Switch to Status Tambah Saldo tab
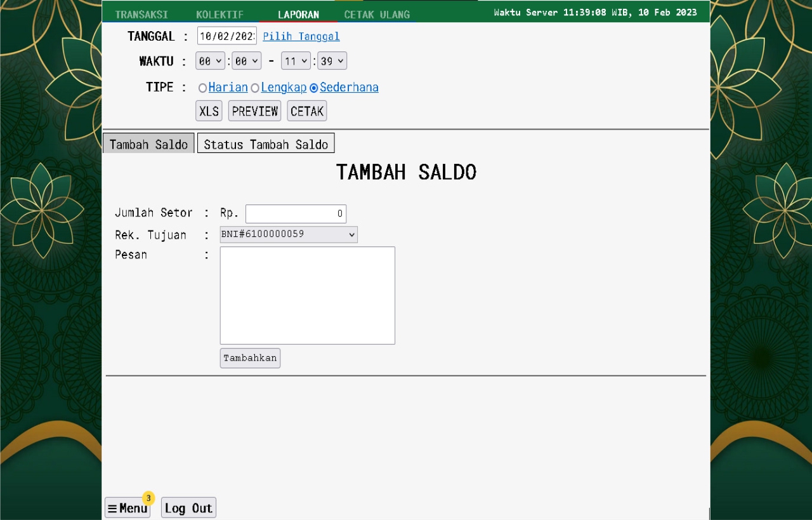This screenshot has width=812, height=520. point(266,144)
